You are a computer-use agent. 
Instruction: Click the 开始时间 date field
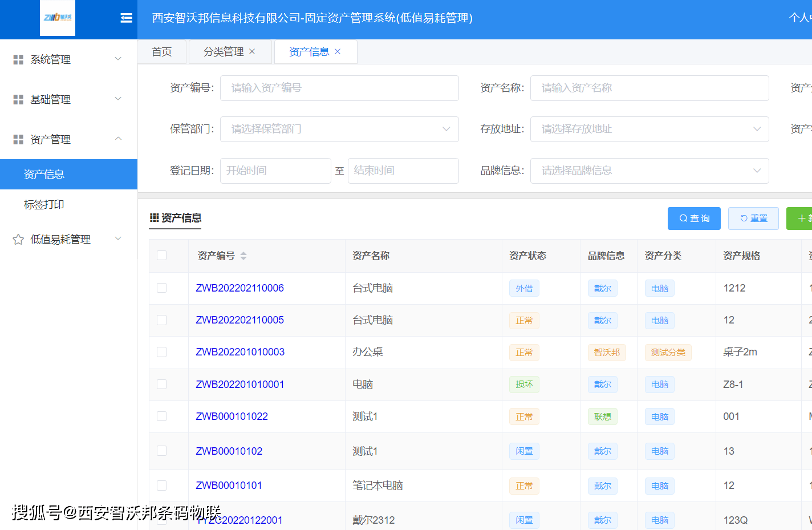(275, 171)
